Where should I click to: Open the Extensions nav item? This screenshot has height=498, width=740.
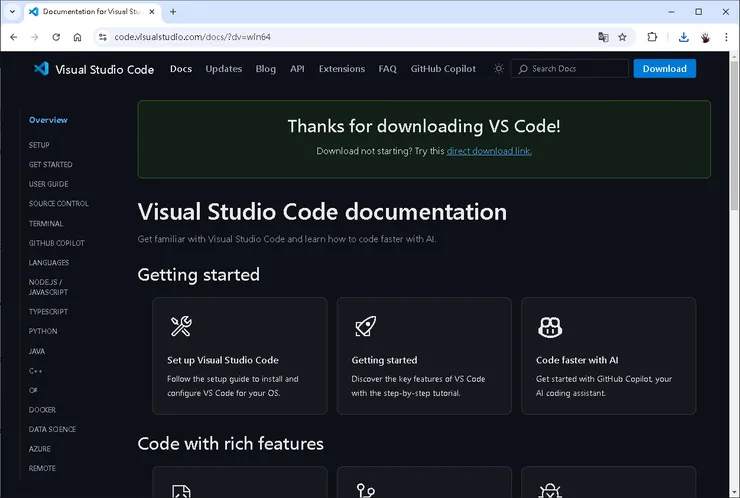pos(342,69)
